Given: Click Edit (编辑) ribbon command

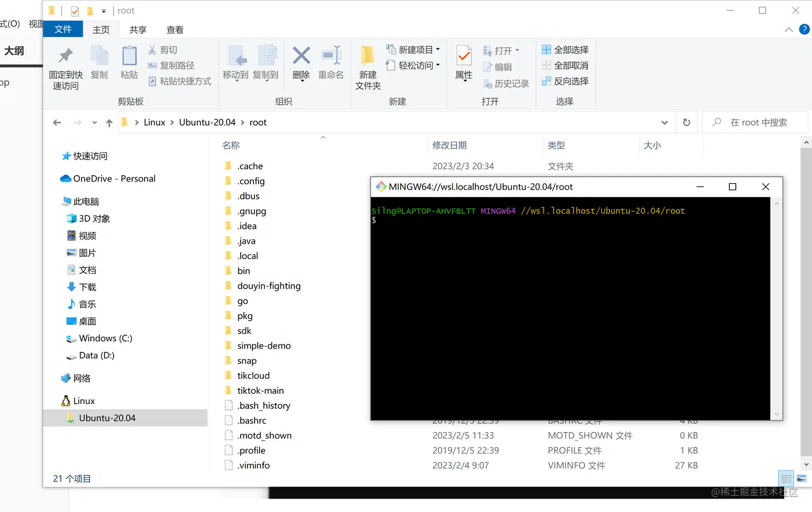Looking at the screenshot, I should pos(497,67).
